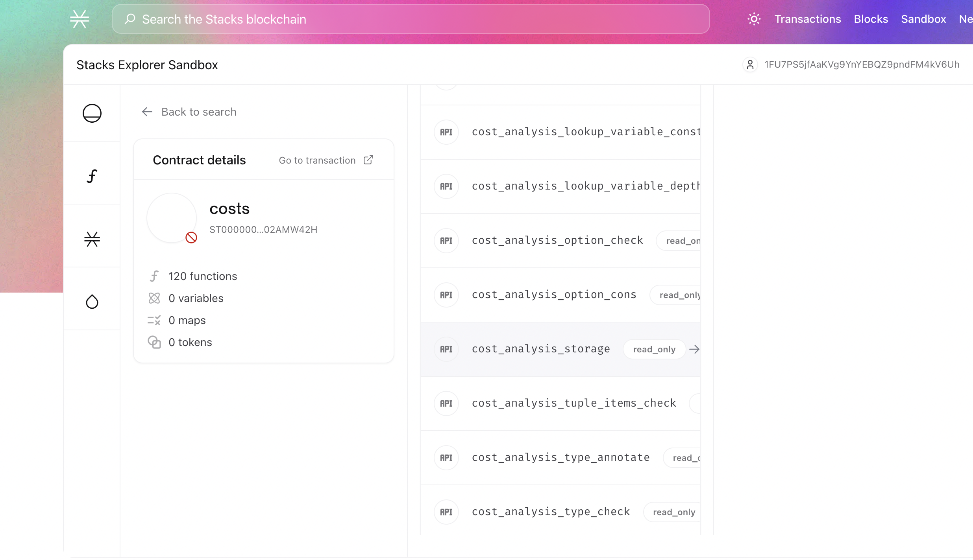Image resolution: width=973 pixels, height=560 pixels.
Task: Open cost_analysis_storage arrow
Action: point(694,349)
